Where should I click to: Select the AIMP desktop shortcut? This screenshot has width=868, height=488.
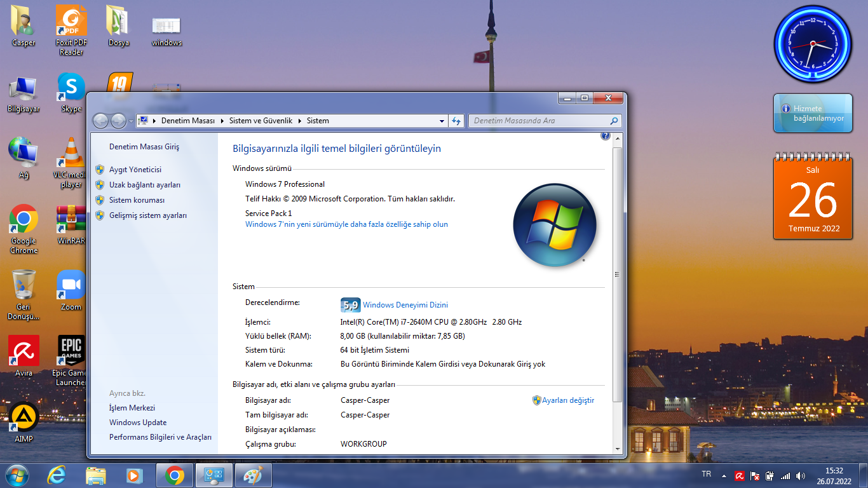[x=24, y=422]
